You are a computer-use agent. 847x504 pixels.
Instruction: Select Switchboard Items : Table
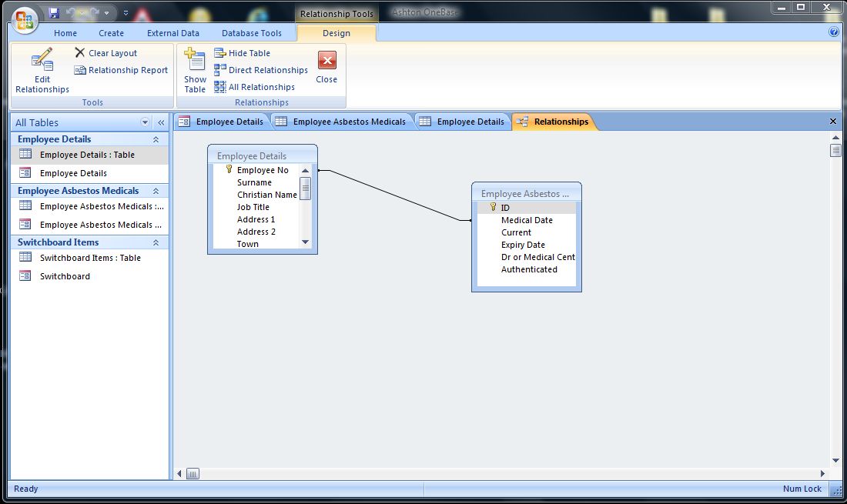[89, 258]
